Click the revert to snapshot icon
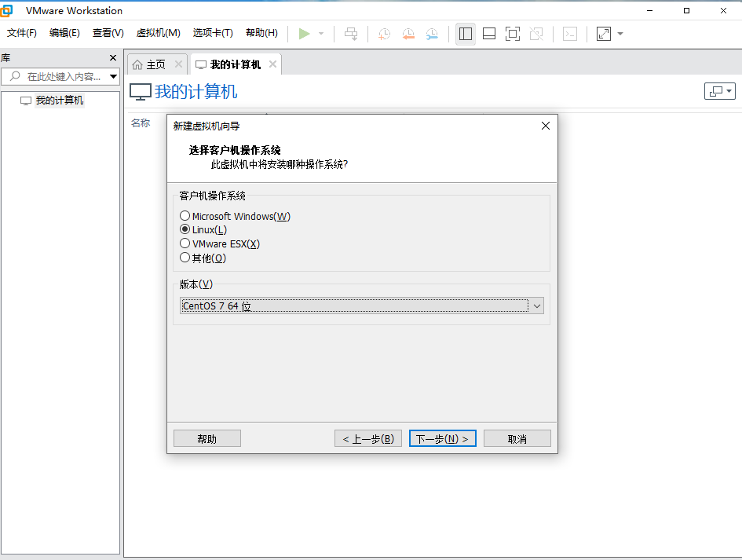 [408, 34]
